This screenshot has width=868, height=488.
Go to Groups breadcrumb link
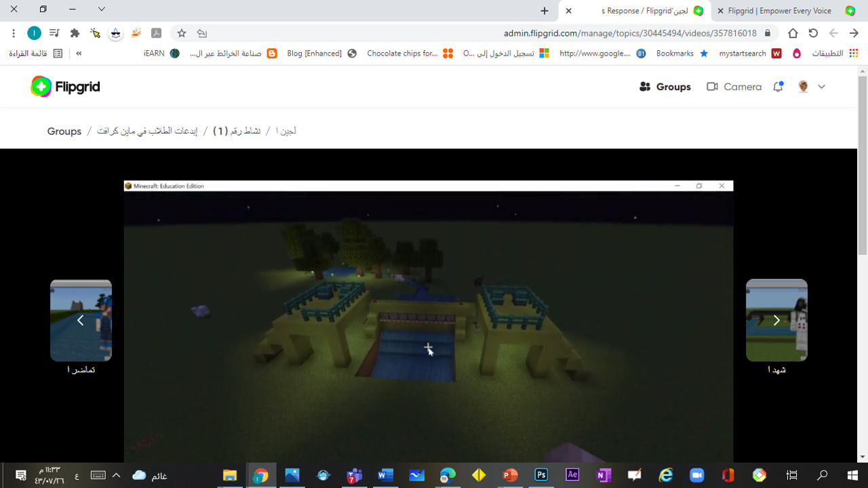point(64,131)
